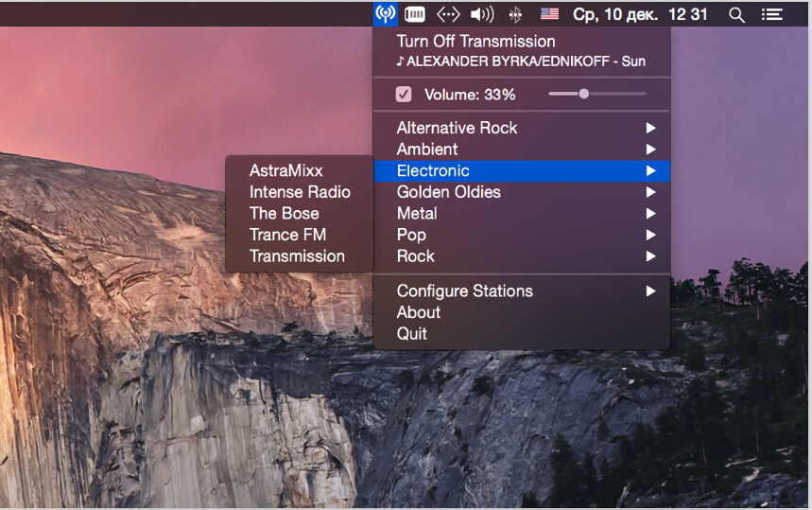Open Configure Stations
Viewport: 812px width, 510px height.
click(522, 291)
